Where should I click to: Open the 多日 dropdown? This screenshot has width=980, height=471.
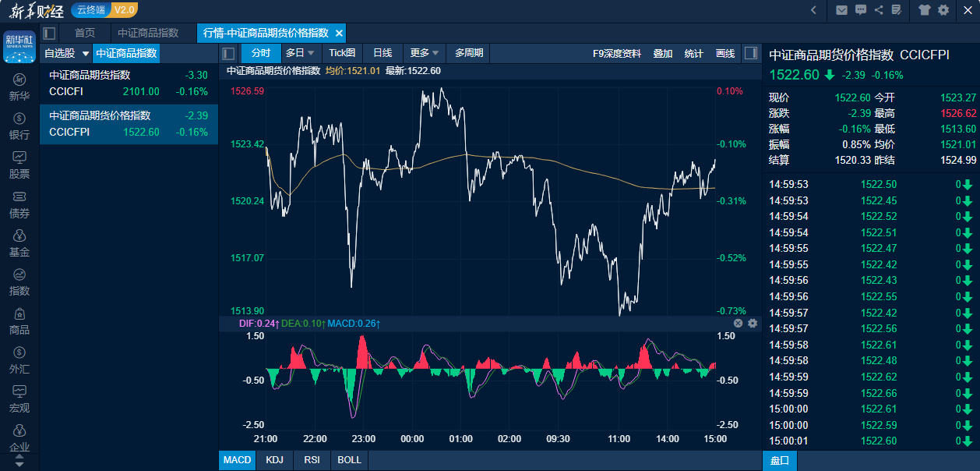(x=300, y=52)
